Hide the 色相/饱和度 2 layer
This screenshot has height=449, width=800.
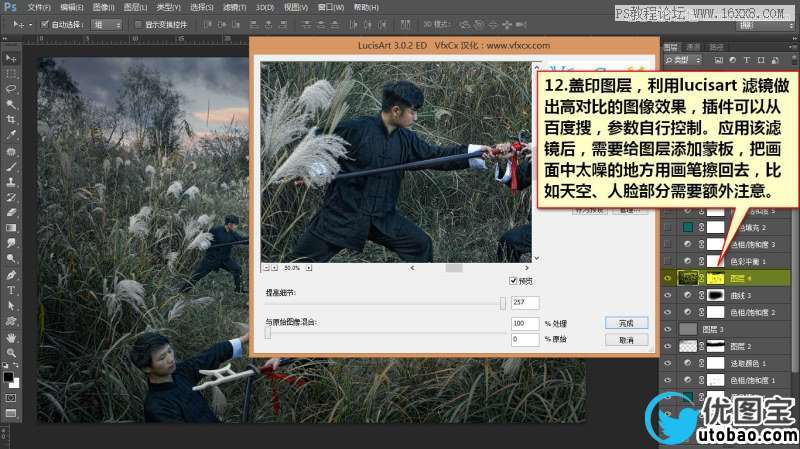(667, 312)
